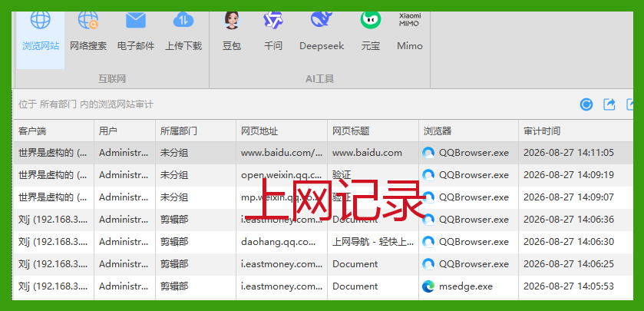This screenshot has width=644, height=311.
Task: Select the open.weixin.qq.c... address cell
Action: (282, 175)
